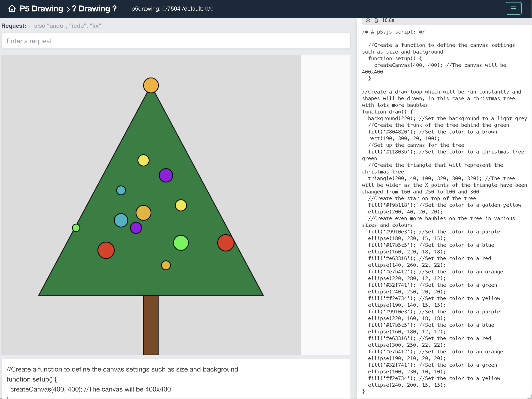
Task: Click the home icon in header
Action: pyautogui.click(x=12, y=9)
